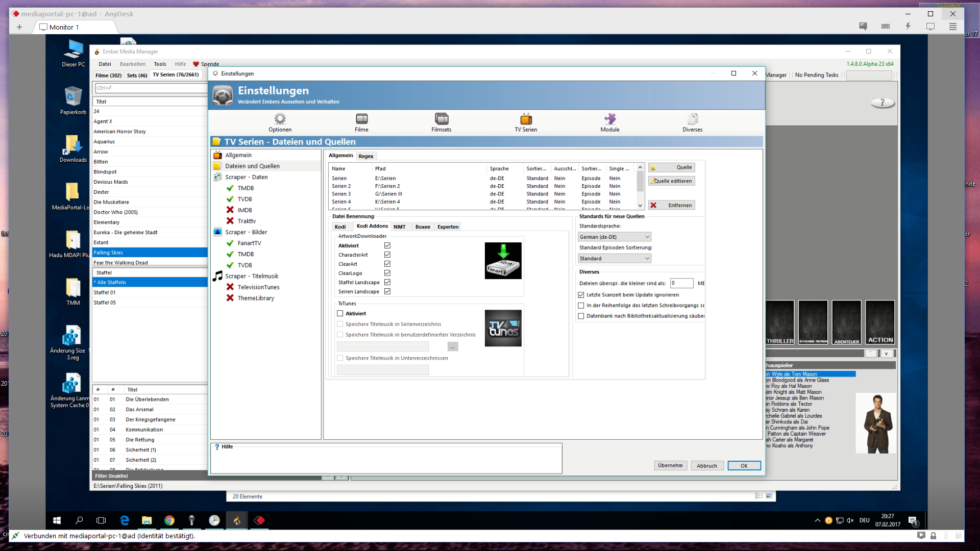Viewport: 980px width, 551px height.
Task: Open the Papierkorb desktop icon
Action: [x=73, y=101]
